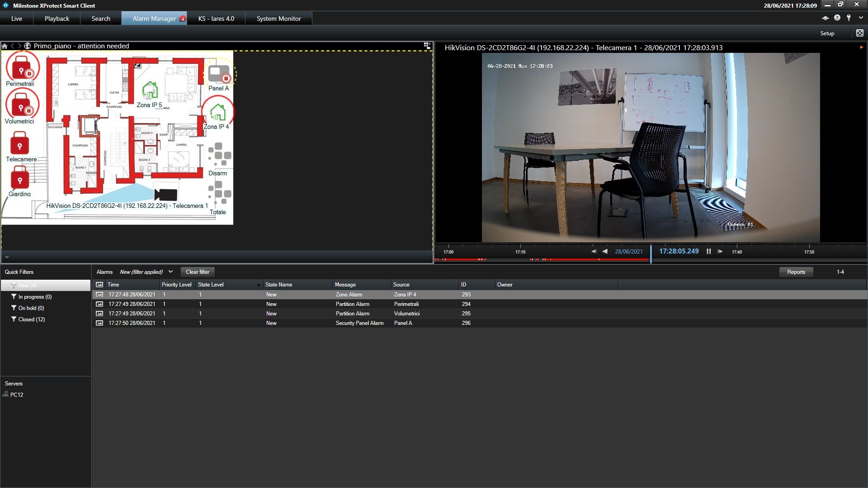The width and height of the screenshot is (868, 488).
Task: Open the Reports button
Action: (x=796, y=272)
